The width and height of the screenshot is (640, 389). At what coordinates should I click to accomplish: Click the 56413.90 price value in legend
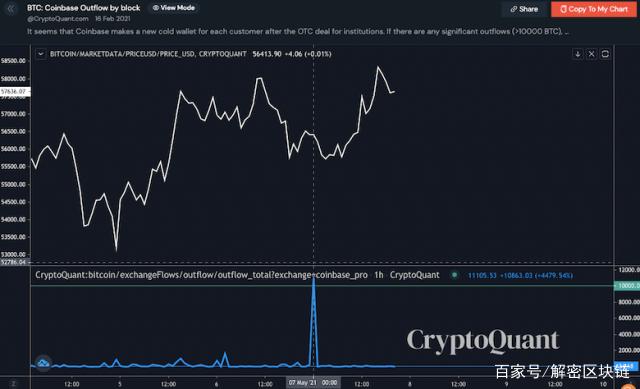[x=267, y=54]
